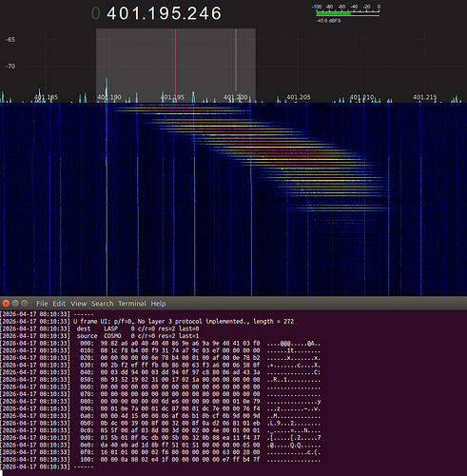
Task: Click the 401.205 frequency axis label
Action: click(x=299, y=97)
